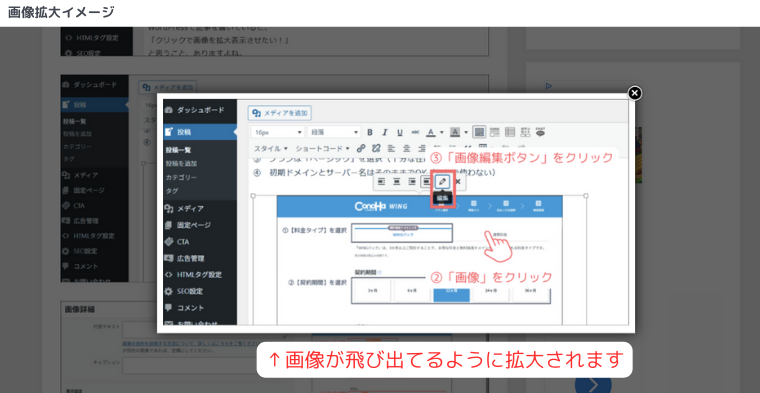Select align left in image toolbar

pos(381,182)
